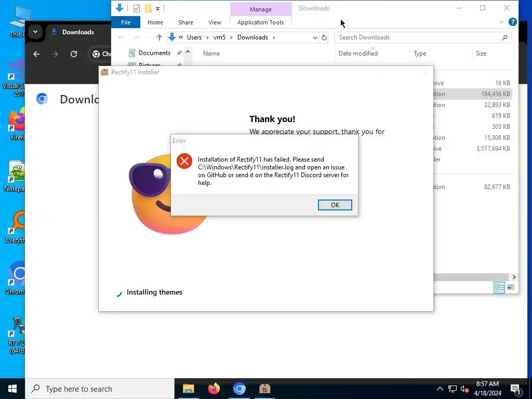
Task: Click the taskbar clock showing 8:57 AM
Action: [487, 389]
